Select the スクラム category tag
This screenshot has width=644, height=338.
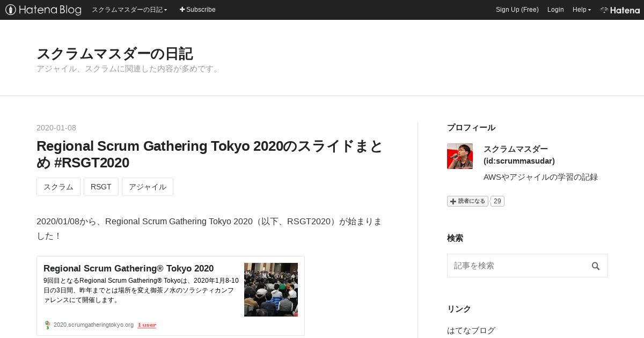[x=58, y=187]
